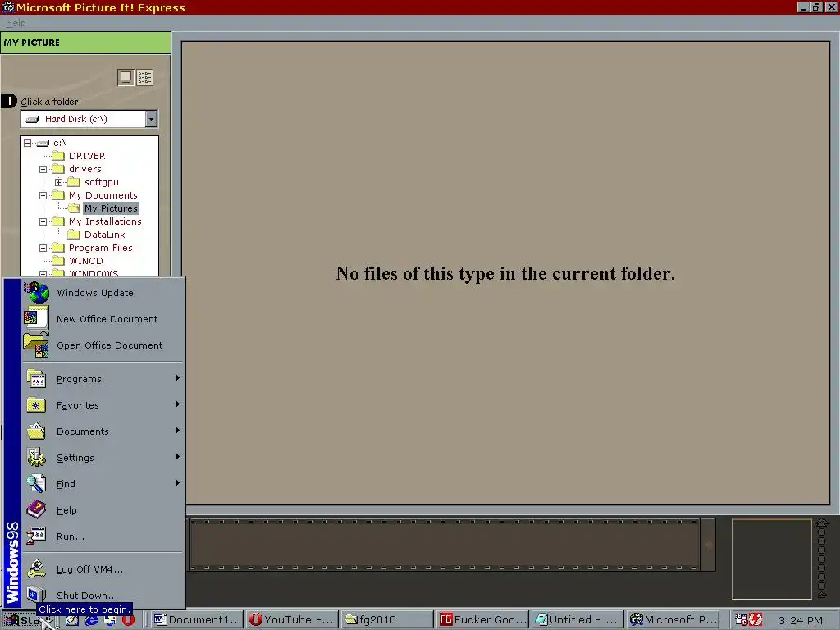Screen dimensions: 840x630
Task: Switch to list view in My Picture panel
Action: (144, 78)
